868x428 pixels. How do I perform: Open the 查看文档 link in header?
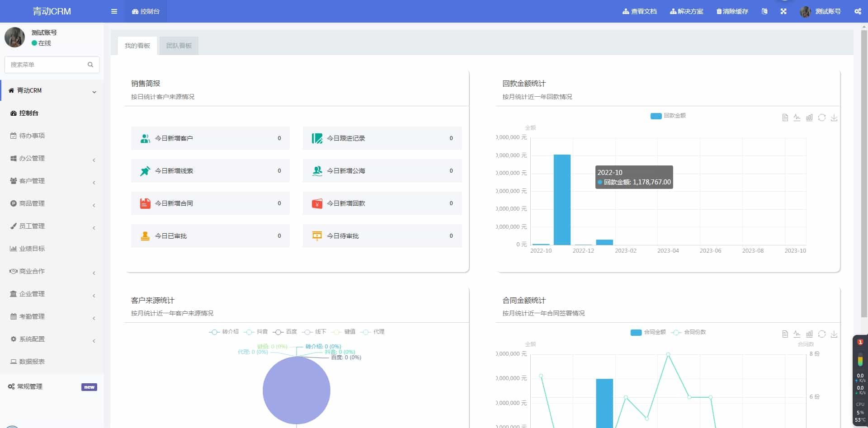click(639, 11)
